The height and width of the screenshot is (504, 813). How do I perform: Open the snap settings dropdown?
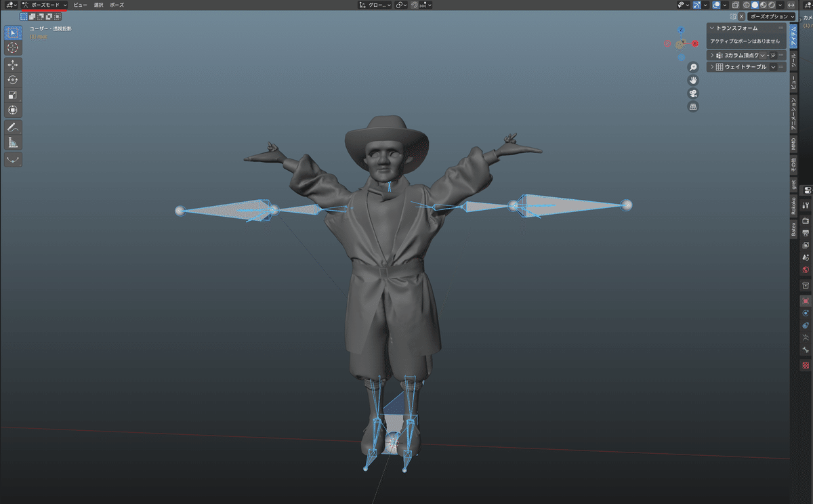tap(426, 5)
